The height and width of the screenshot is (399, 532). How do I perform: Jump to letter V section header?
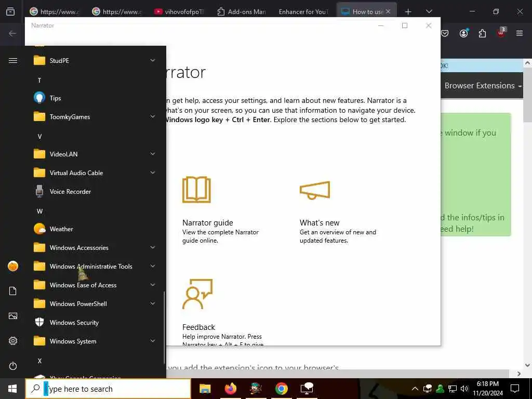39,137
